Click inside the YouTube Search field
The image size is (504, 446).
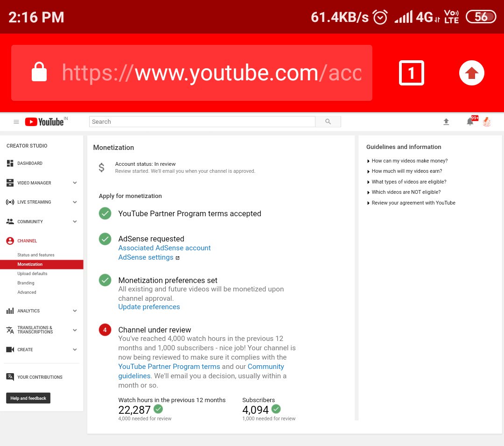click(x=202, y=121)
